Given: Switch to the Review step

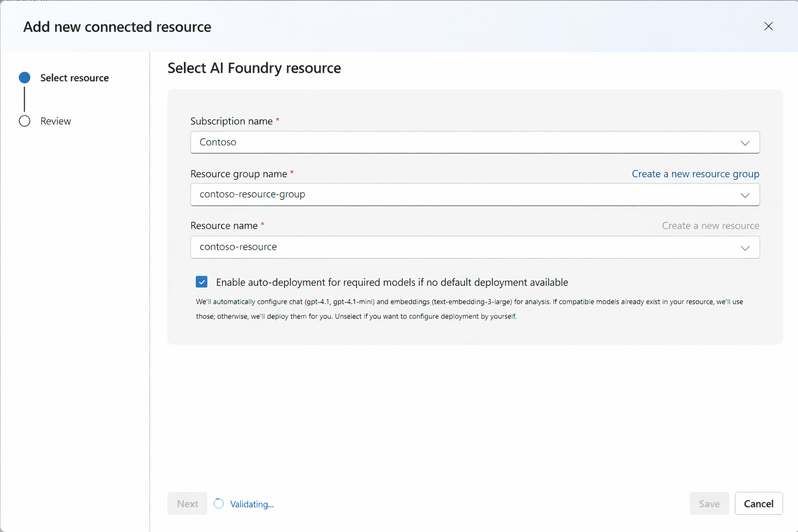Looking at the screenshot, I should pos(56,121).
